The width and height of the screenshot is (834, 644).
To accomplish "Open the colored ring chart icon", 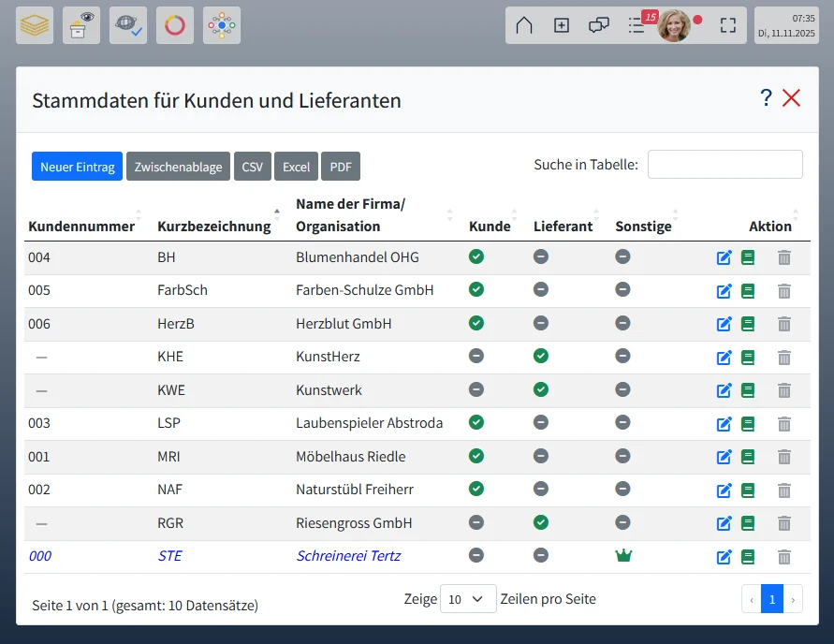I will (175, 25).
